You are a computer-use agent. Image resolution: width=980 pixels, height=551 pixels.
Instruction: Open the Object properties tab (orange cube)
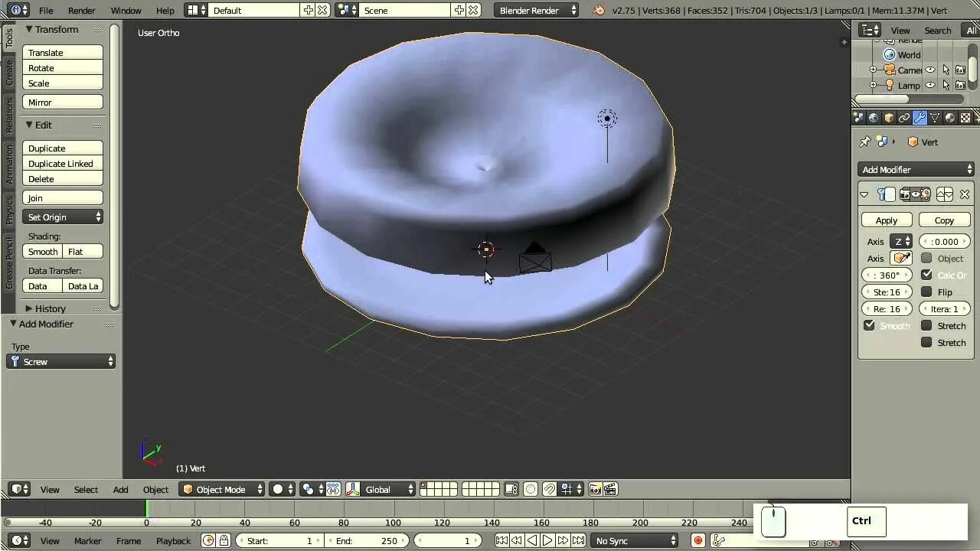pyautogui.click(x=889, y=118)
